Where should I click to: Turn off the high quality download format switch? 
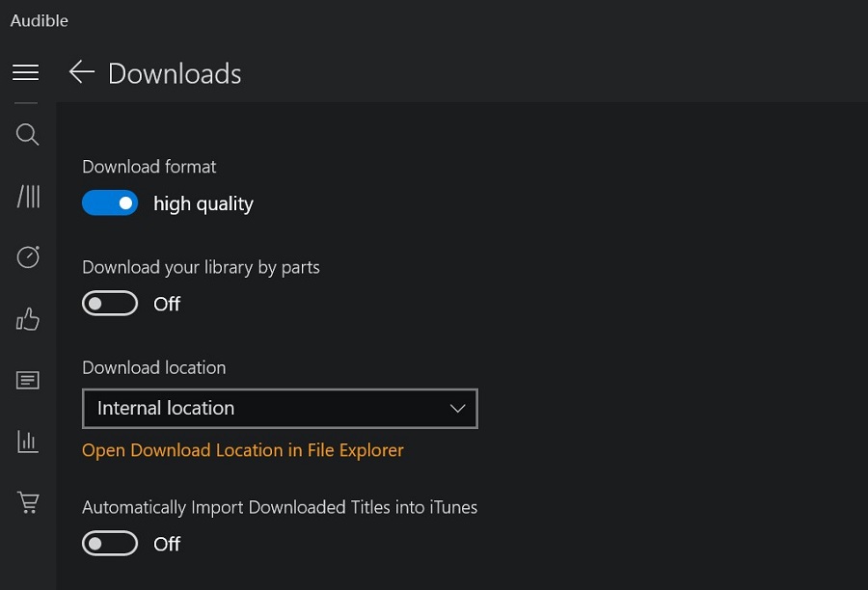[x=110, y=203]
